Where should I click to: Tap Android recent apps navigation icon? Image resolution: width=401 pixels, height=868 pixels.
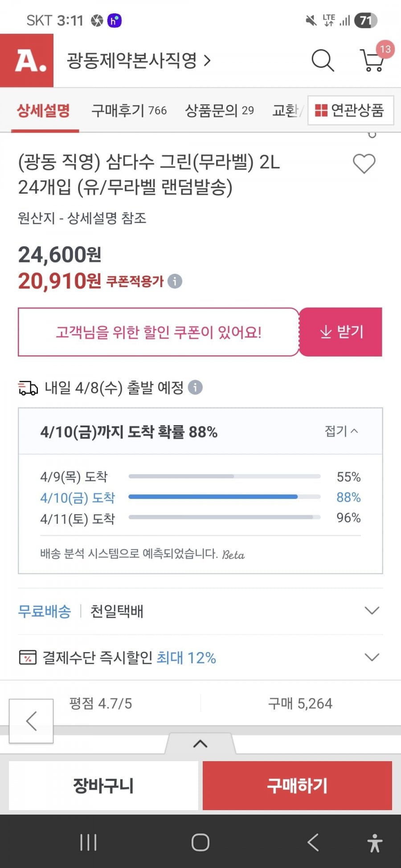(88, 842)
